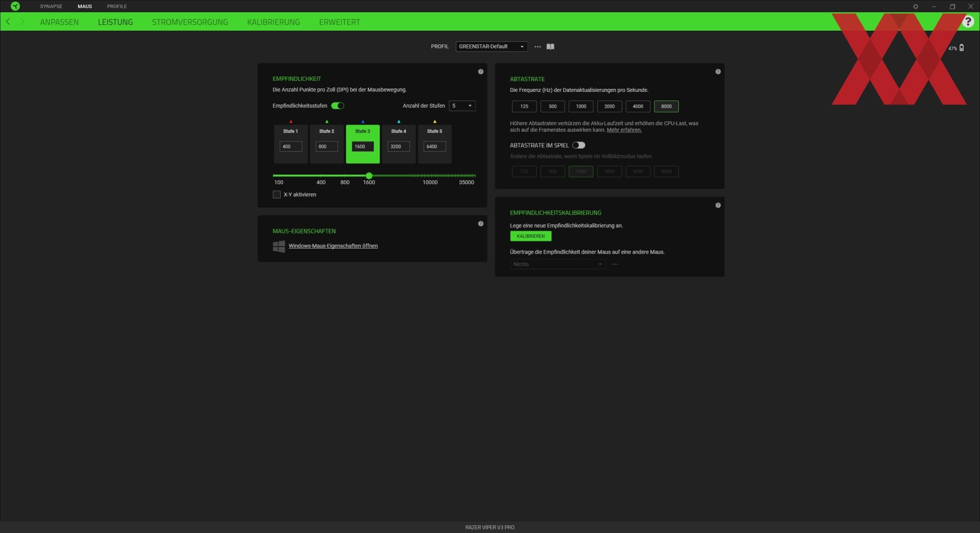Open the KALIBRIERUNG tab
Screen dimensions: 980x533
point(274,22)
